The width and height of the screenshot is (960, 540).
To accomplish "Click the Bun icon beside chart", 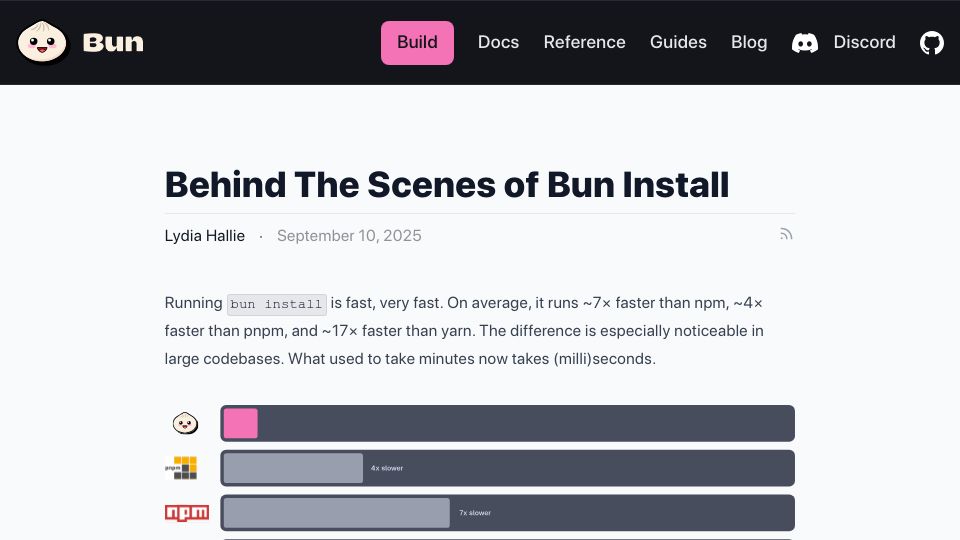I will click(185, 423).
